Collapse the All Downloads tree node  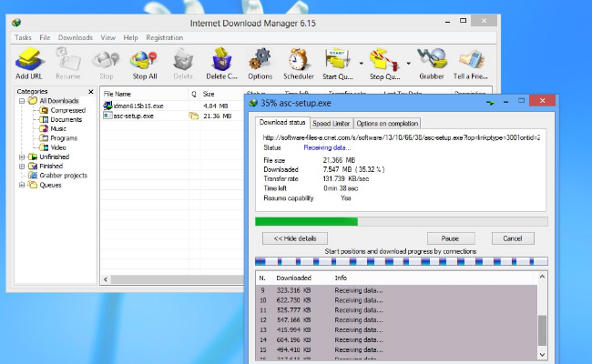(22, 101)
